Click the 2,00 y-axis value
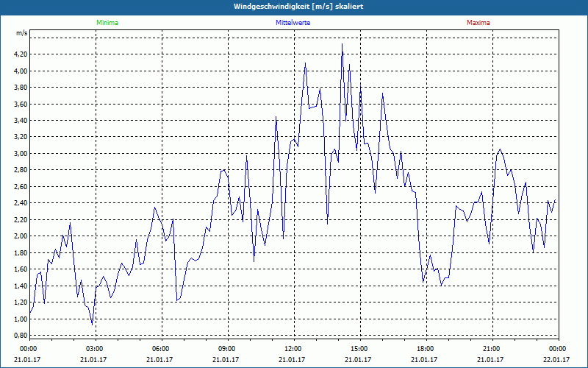This screenshot has width=588, height=368. point(21,236)
